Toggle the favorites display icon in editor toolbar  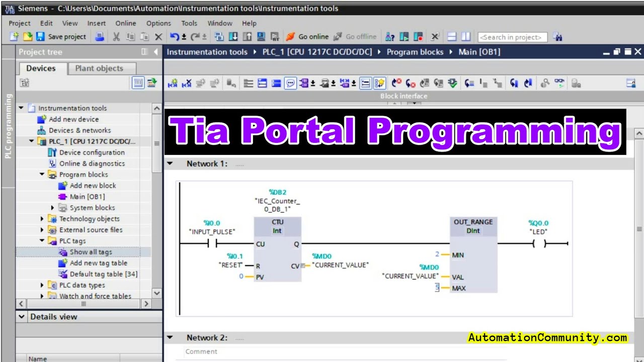(x=379, y=83)
